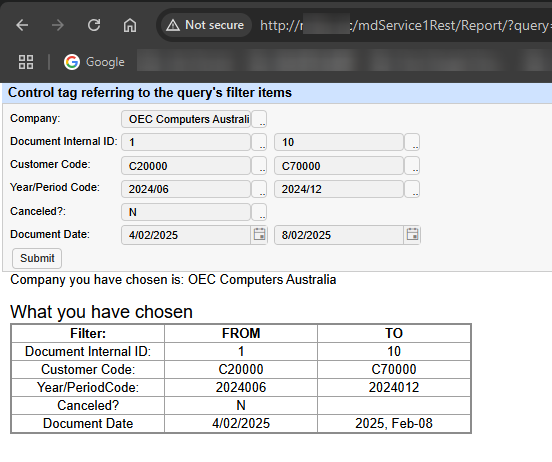This screenshot has height=462, width=552.
Task: Click Document Internal ID to field with 10
Action: [339, 142]
